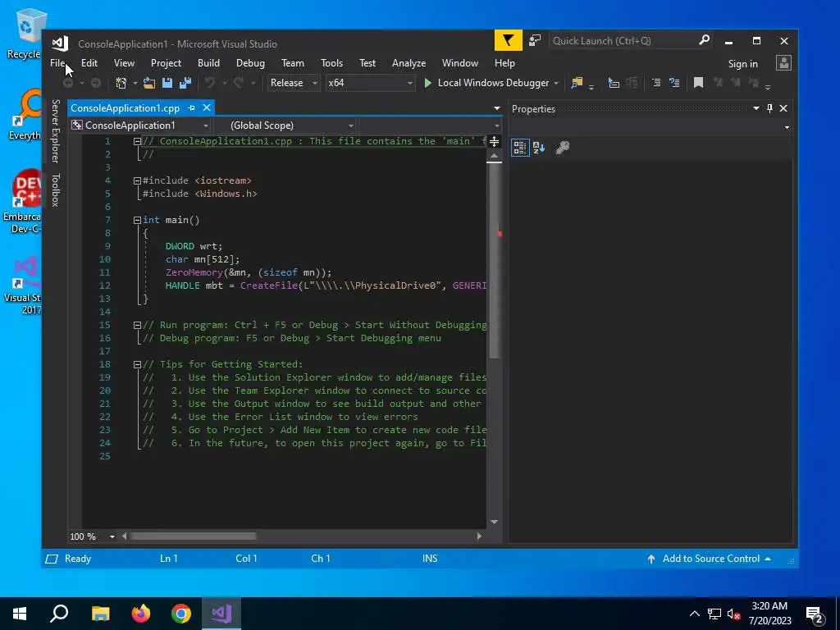Launch Chrome from the taskbar
The image size is (840, 630).
pyautogui.click(x=181, y=614)
